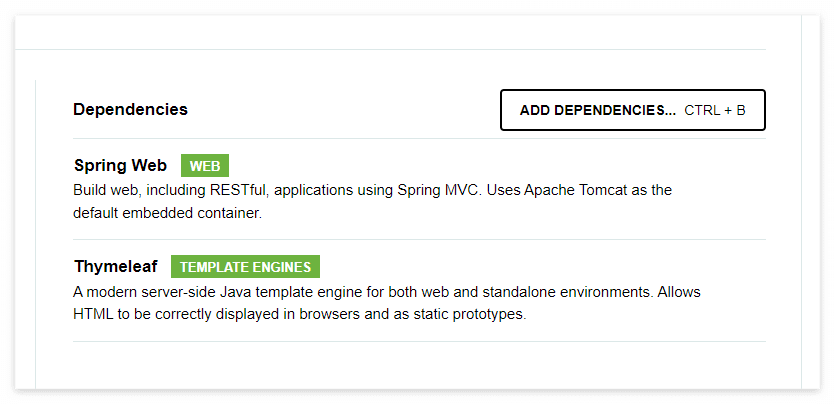Viewport: 835px width, 404px height.
Task: Click the Spring Web description's first line
Action: tap(372, 191)
